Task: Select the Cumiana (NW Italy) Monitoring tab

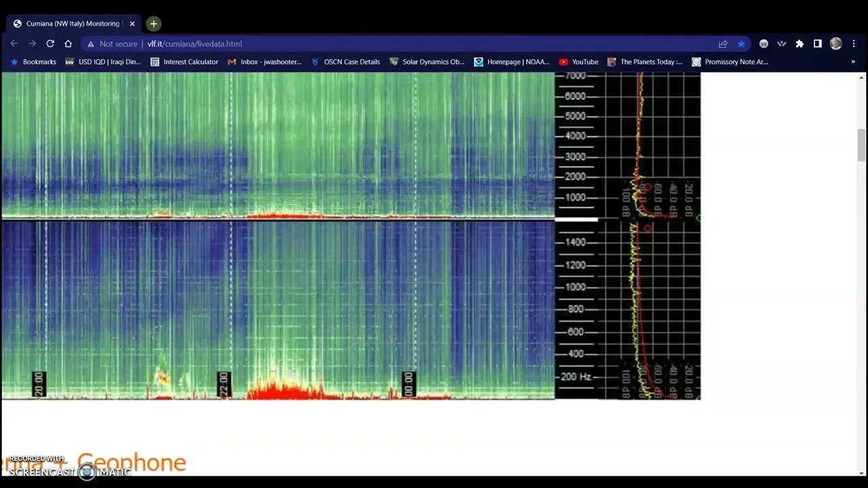Action: click(x=73, y=24)
